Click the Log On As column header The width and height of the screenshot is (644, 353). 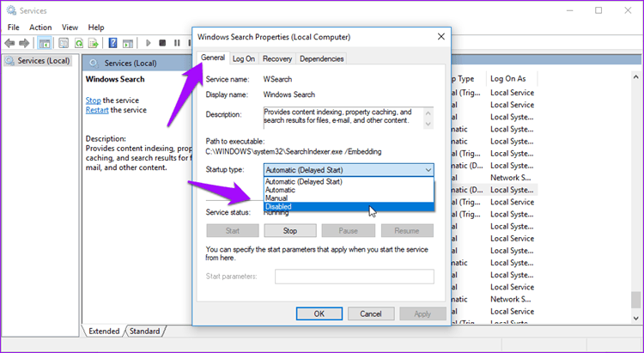pos(512,78)
